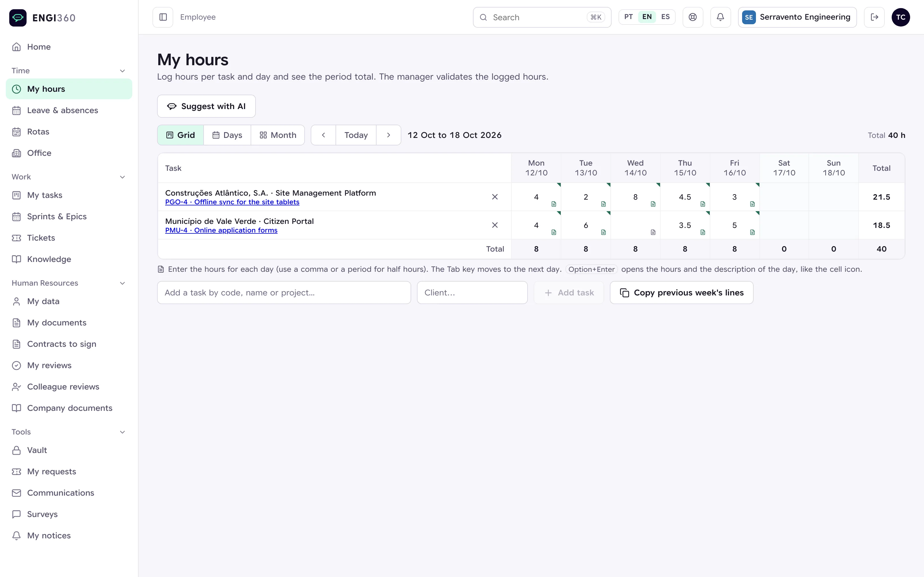The width and height of the screenshot is (924, 577).
Task: Switch to the Days view tab
Action: pyautogui.click(x=227, y=135)
